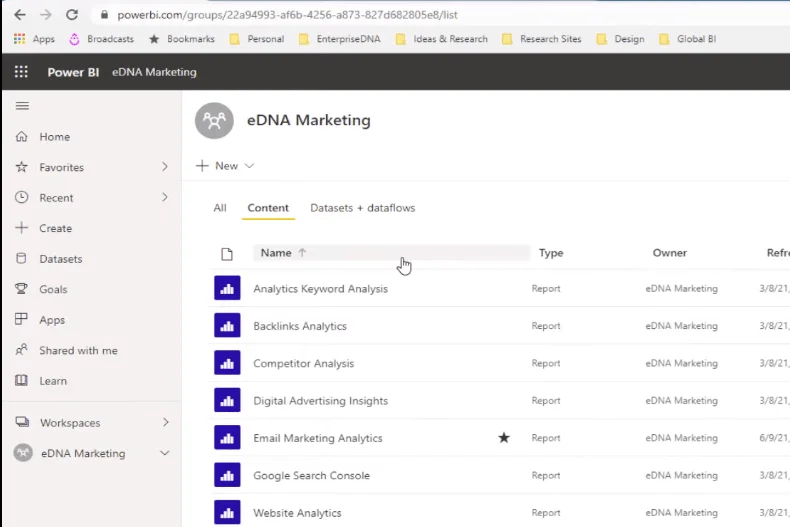Screen dimensions: 790x527
Task: Switch to the All tab
Action: (220, 208)
